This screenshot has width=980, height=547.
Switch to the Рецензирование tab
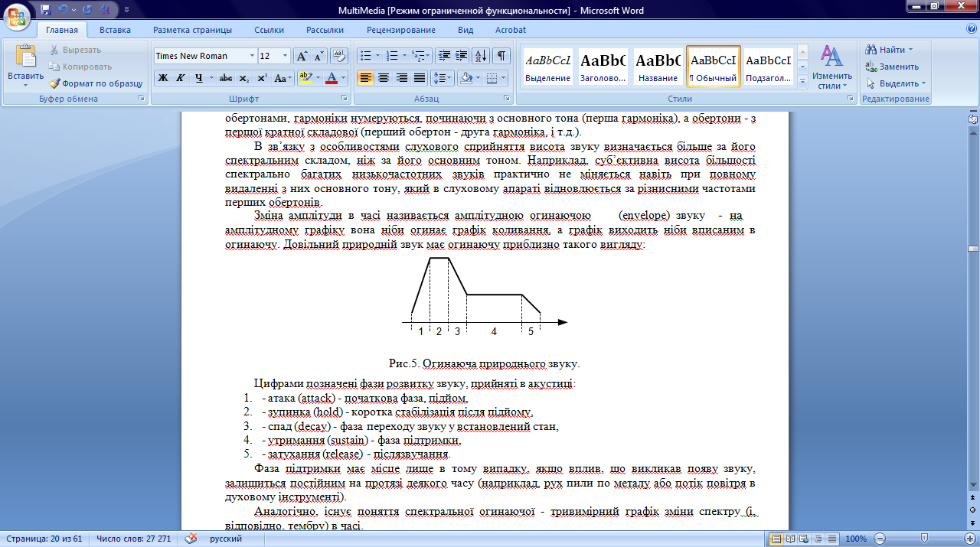[x=400, y=30]
